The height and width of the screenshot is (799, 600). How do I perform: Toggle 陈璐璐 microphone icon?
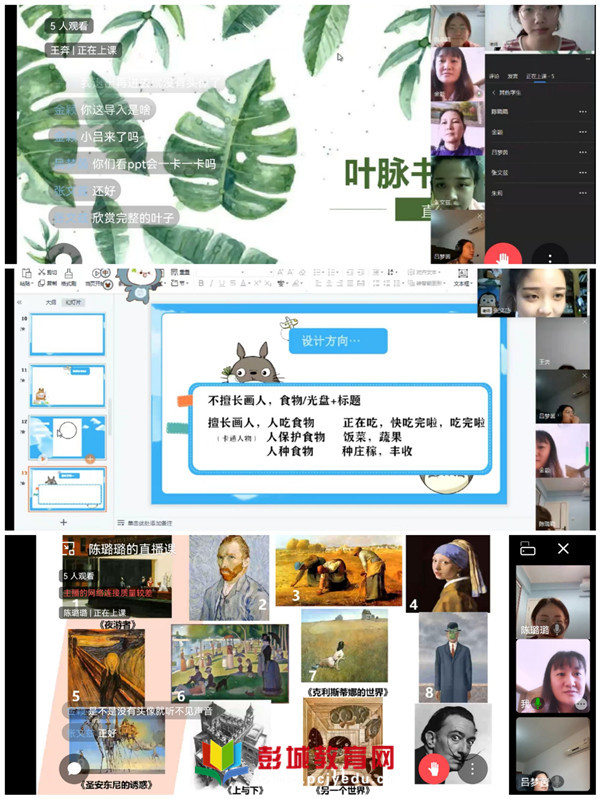click(557, 630)
